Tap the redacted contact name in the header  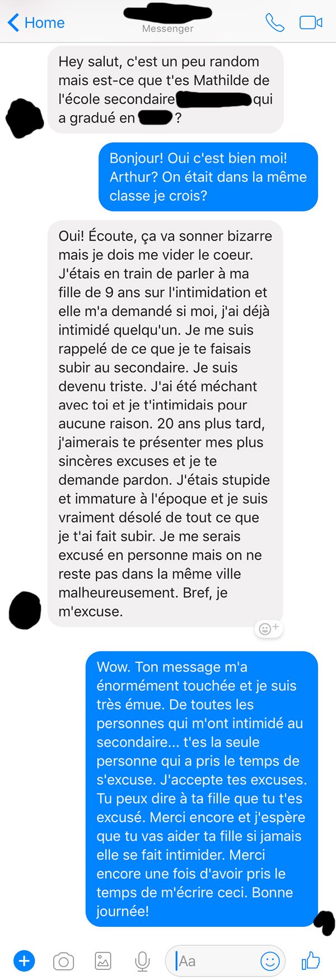167,13
